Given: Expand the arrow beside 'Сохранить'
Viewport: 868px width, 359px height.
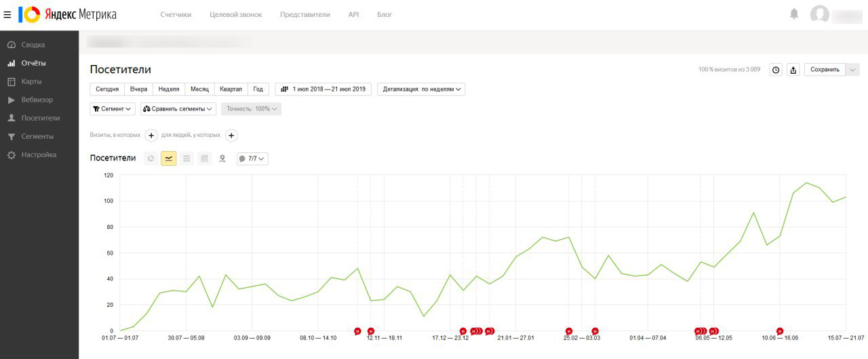Looking at the screenshot, I should 853,70.
